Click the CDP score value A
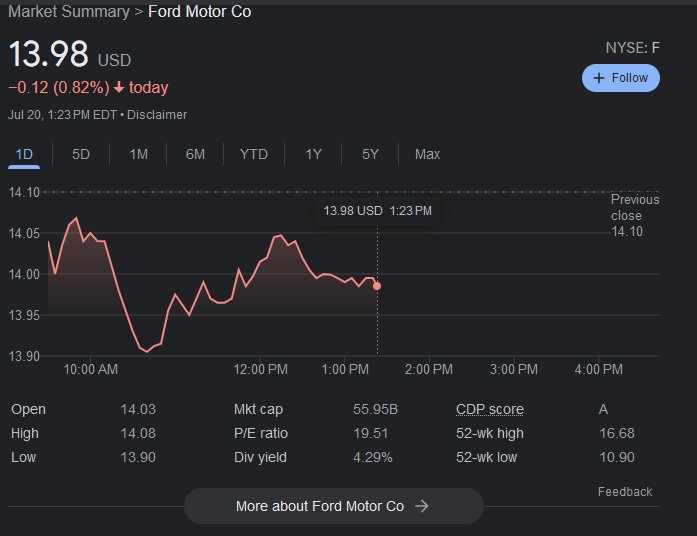Image resolution: width=697 pixels, height=536 pixels. coord(603,409)
